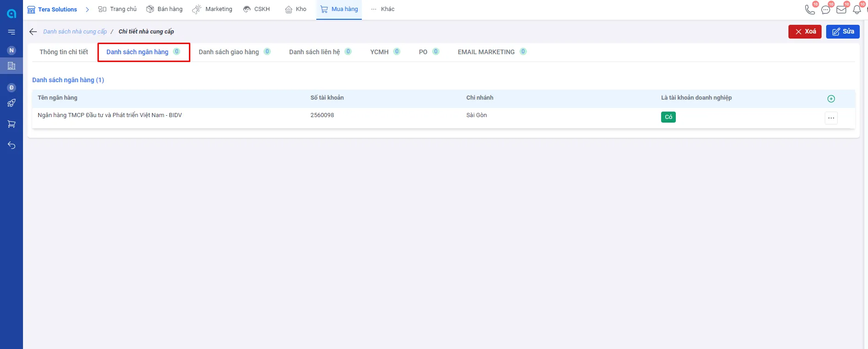
Task: Click the Số tài khoản column header
Action: [327, 98]
